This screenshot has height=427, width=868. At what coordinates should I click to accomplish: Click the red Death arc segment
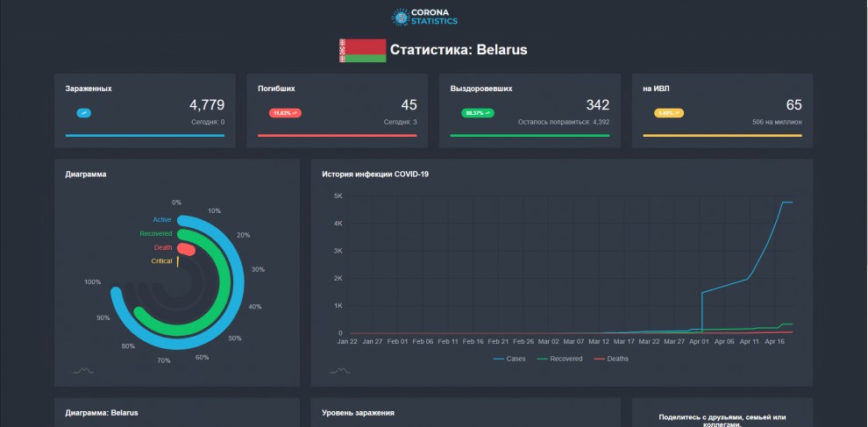tap(186, 250)
